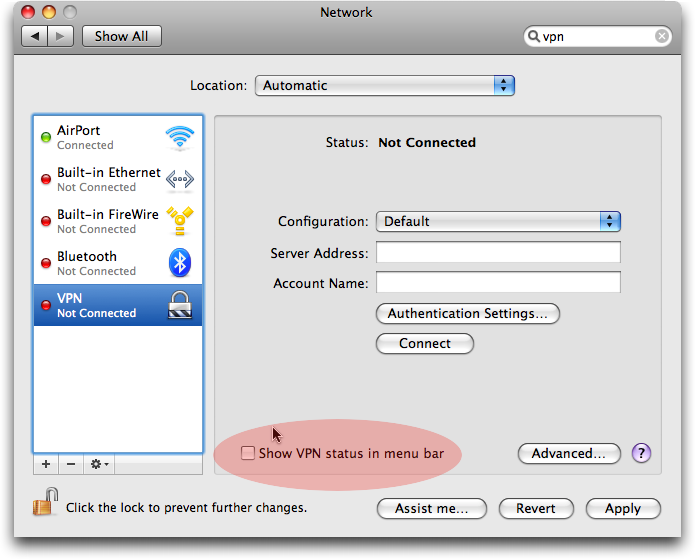Click the blue Bluetooth icon
Image resolution: width=695 pixels, height=560 pixels.
point(180,262)
